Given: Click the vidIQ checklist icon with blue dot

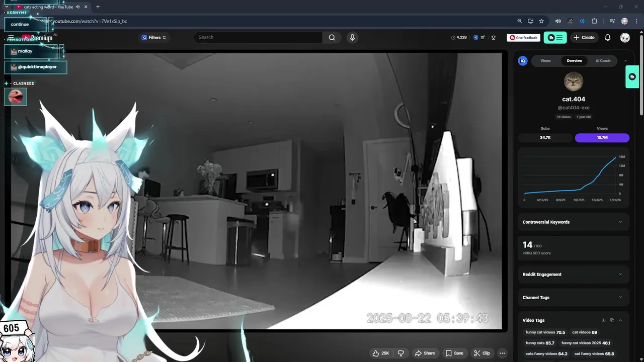Looking at the screenshot, I should tap(483, 38).
